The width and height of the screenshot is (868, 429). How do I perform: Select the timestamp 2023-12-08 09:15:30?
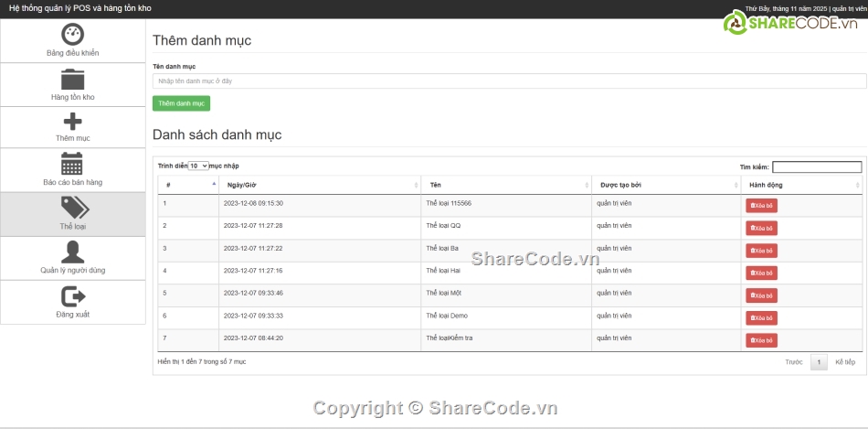pos(253,203)
